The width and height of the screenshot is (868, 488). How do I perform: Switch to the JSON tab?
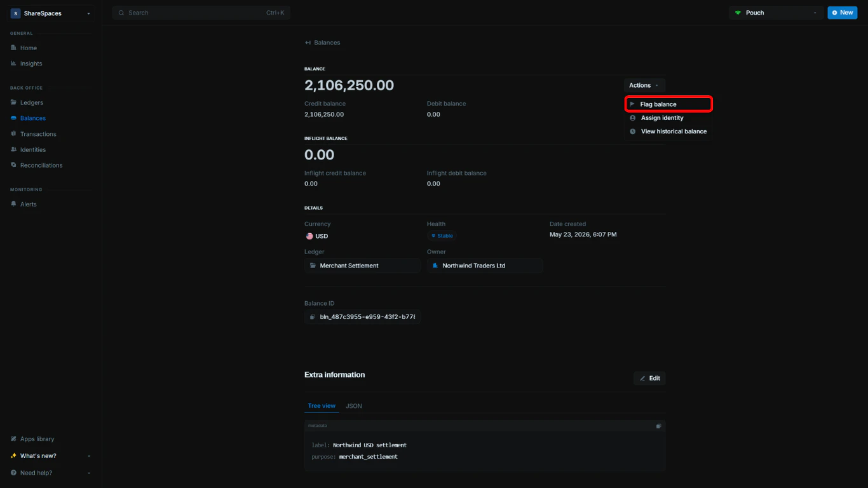[354, 406]
